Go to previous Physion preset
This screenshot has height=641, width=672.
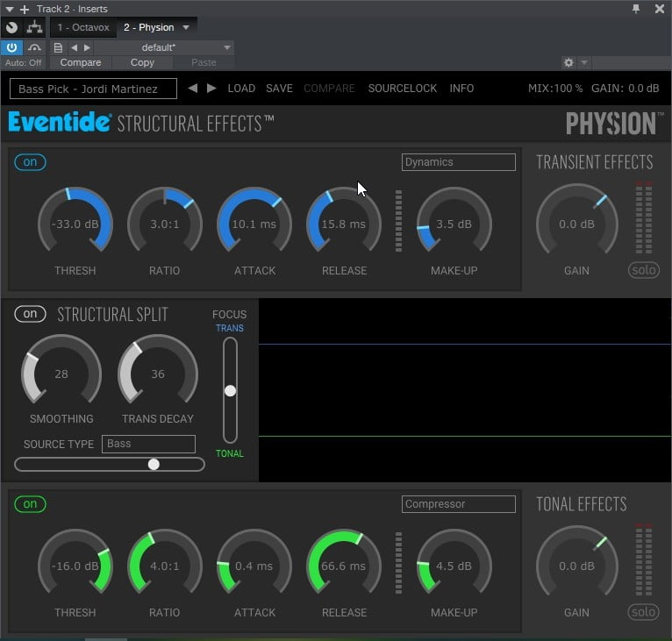coord(193,89)
